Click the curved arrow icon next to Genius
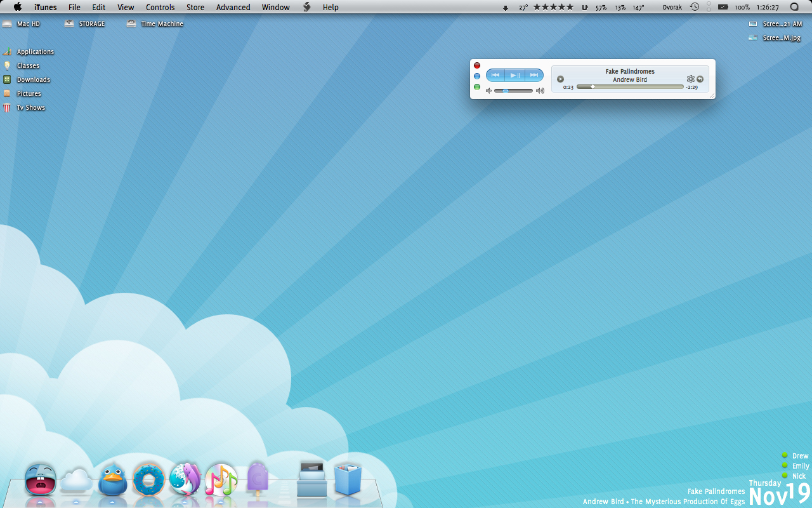 coord(700,79)
